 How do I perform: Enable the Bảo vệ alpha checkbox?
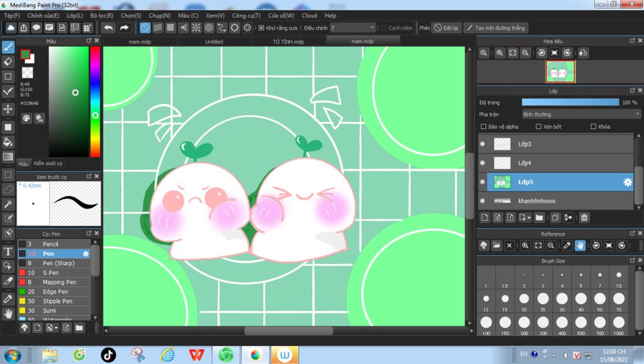484,127
